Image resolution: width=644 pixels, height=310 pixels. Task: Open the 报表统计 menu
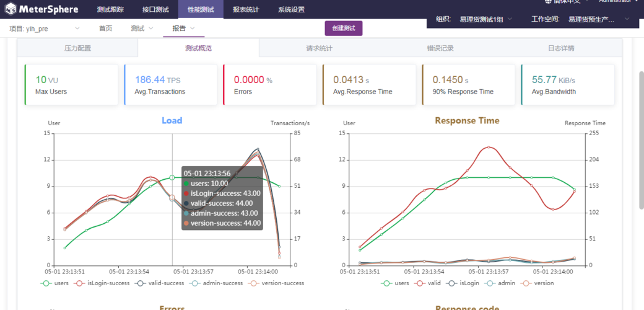(x=246, y=9)
